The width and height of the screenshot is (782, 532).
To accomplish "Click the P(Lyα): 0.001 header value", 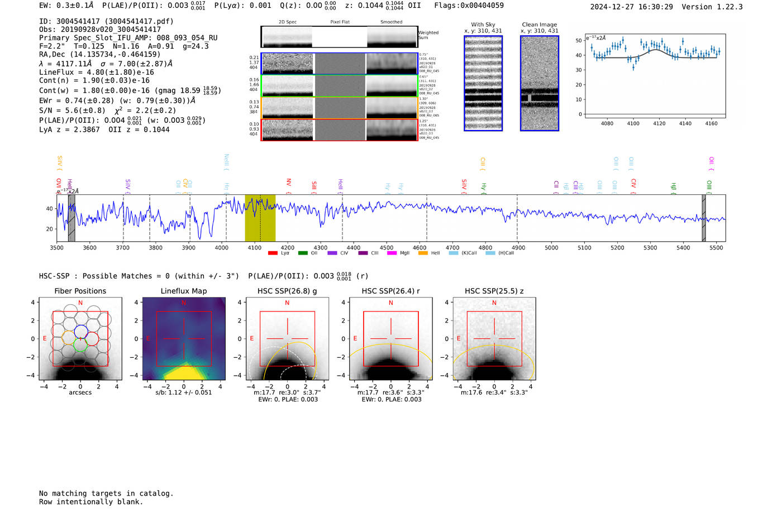I will [x=243, y=6].
